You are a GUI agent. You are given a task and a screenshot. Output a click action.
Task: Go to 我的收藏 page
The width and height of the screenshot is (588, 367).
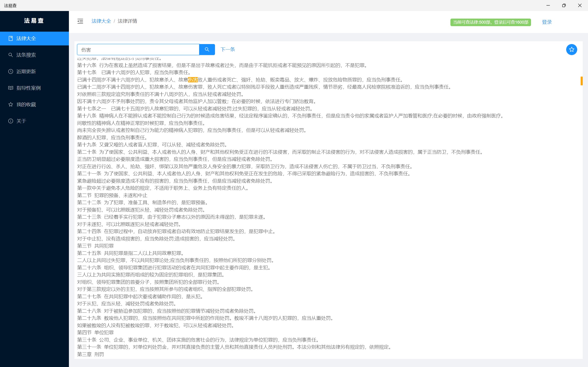[26, 104]
